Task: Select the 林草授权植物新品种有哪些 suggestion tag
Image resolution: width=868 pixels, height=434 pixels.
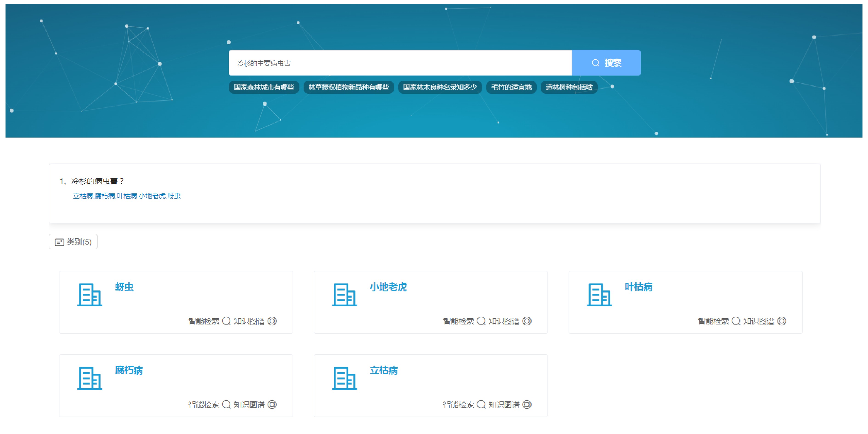Action: point(348,87)
